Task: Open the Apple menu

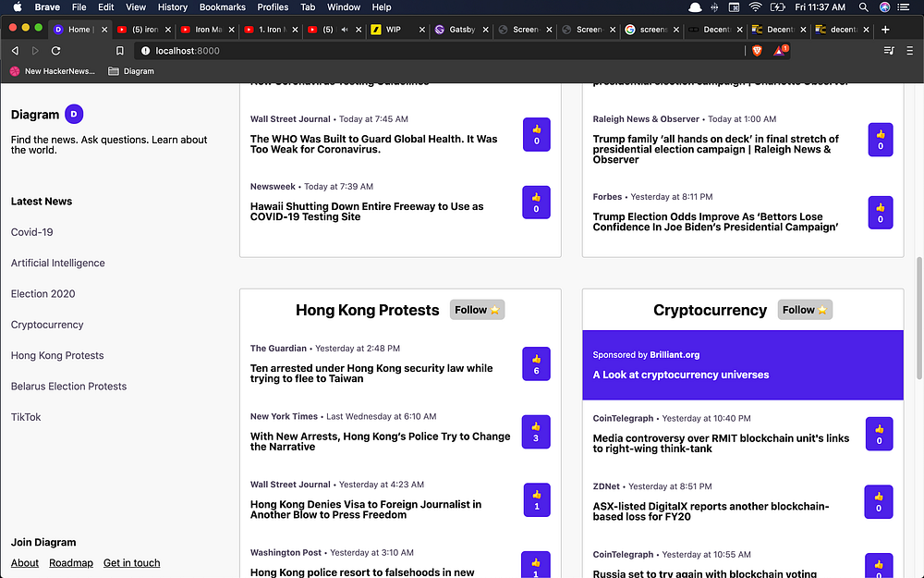Action: click(x=17, y=7)
